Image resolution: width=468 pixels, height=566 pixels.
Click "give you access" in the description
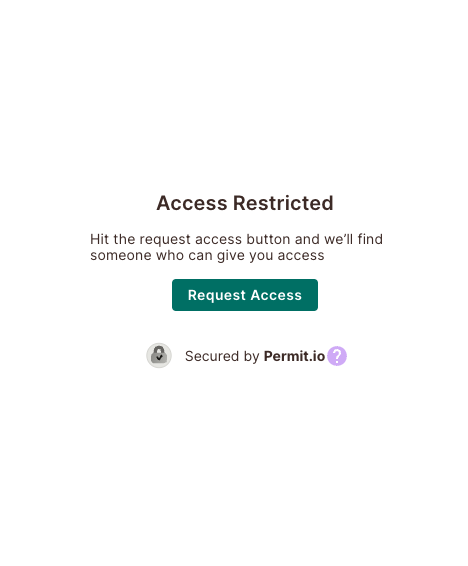click(x=270, y=256)
